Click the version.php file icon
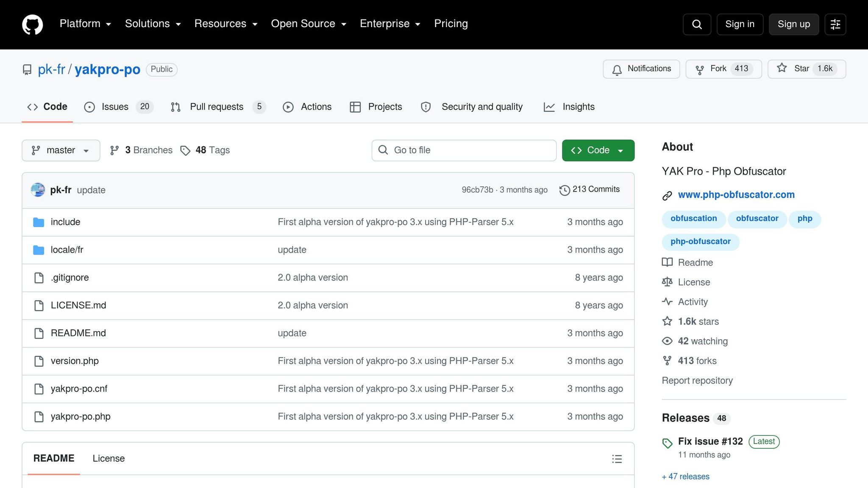The width and height of the screenshot is (868, 488). (39, 361)
